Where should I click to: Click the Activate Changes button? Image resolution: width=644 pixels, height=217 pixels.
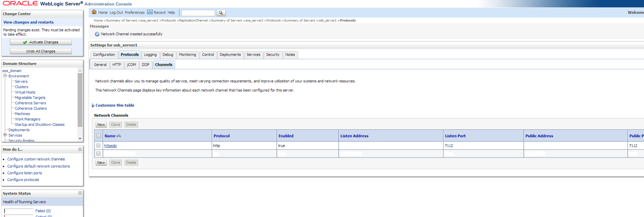(x=41, y=42)
